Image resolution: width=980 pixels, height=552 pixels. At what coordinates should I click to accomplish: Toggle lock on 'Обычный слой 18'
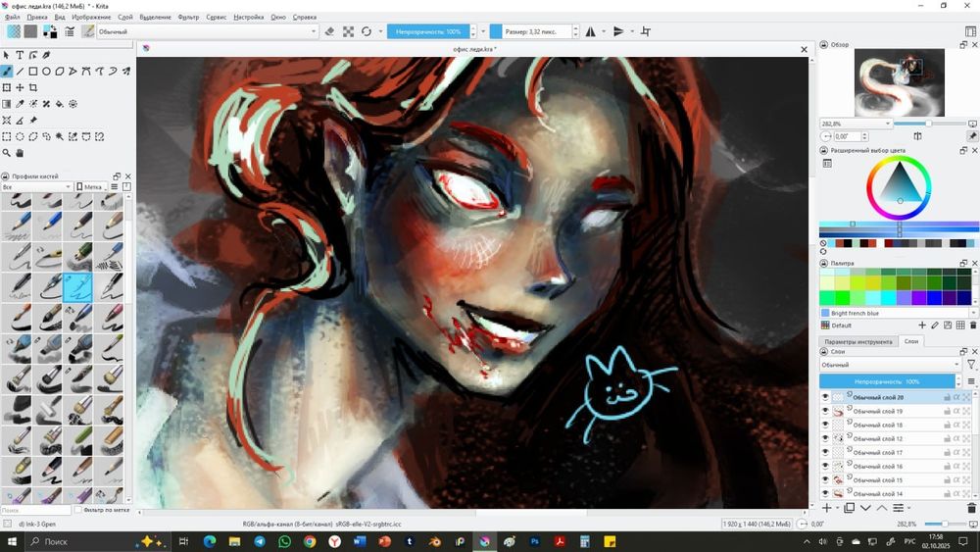947,425
